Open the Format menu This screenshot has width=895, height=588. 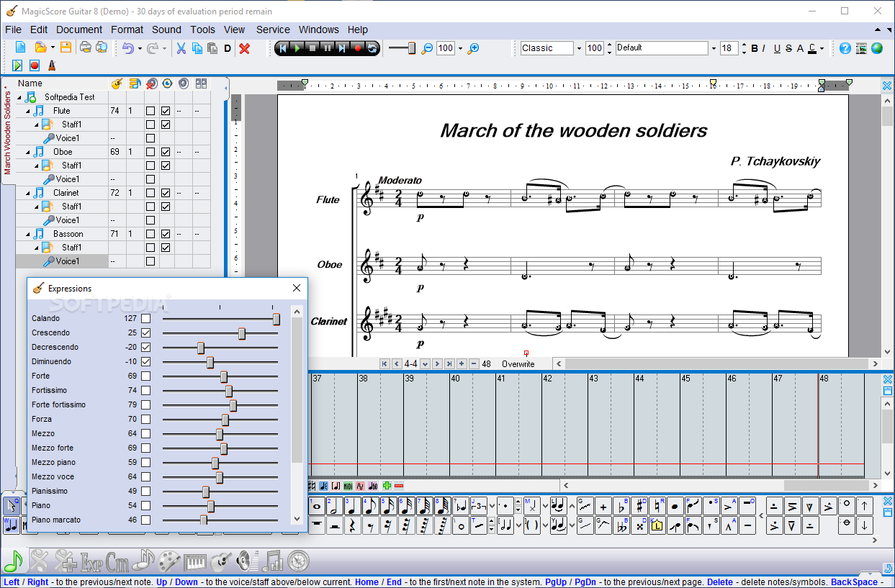127,30
